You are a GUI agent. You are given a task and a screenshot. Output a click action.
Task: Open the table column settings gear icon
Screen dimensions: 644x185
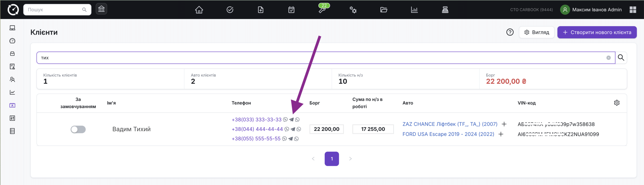pyautogui.click(x=617, y=103)
